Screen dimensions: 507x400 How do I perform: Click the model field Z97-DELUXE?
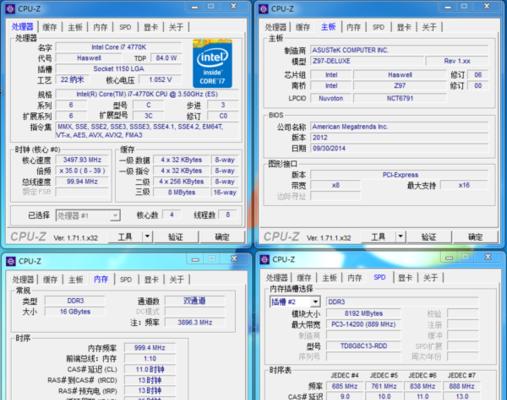[x=368, y=61]
